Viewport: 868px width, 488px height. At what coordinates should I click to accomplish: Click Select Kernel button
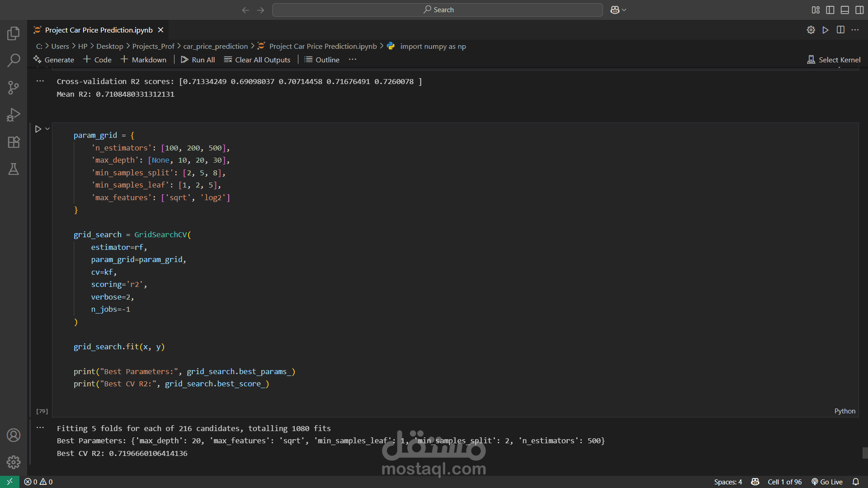coord(834,60)
